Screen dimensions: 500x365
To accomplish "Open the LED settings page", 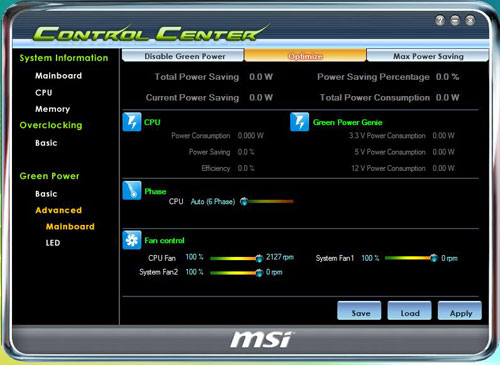I will [53, 243].
